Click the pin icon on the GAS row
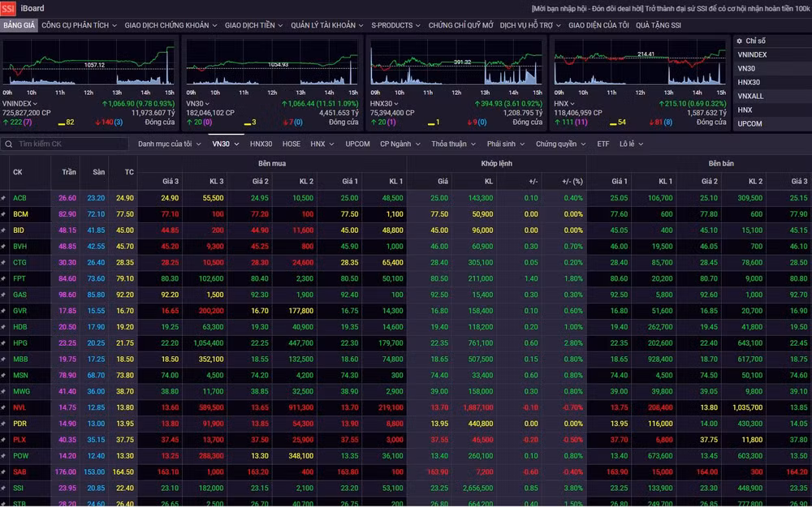Screen dimensions: 812x508 pyautogui.click(x=3, y=295)
